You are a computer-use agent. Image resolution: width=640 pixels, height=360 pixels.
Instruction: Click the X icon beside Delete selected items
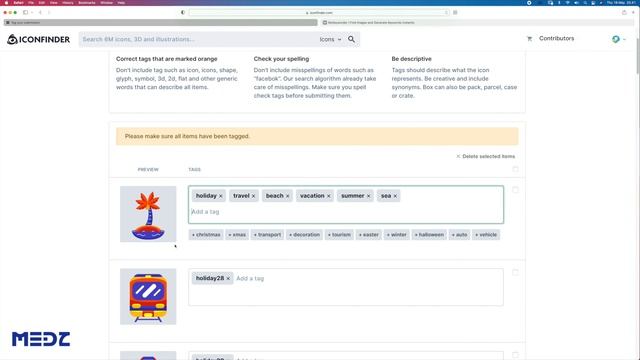tap(458, 156)
